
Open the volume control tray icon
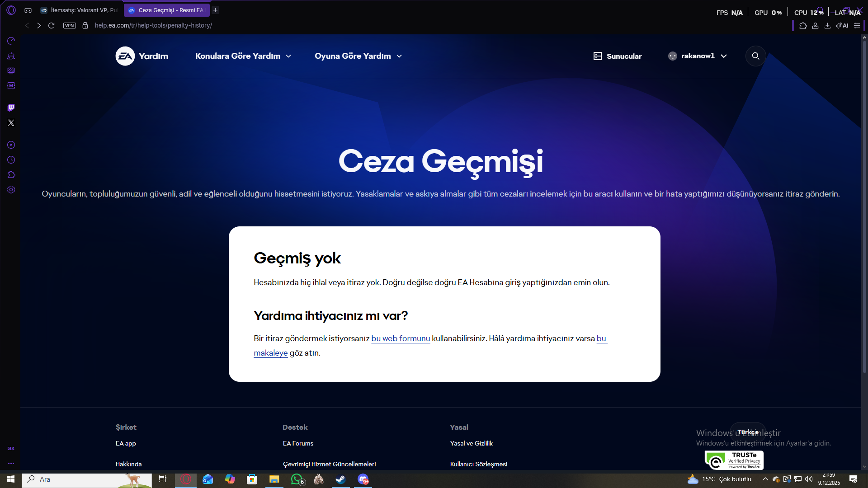pyautogui.click(x=809, y=479)
